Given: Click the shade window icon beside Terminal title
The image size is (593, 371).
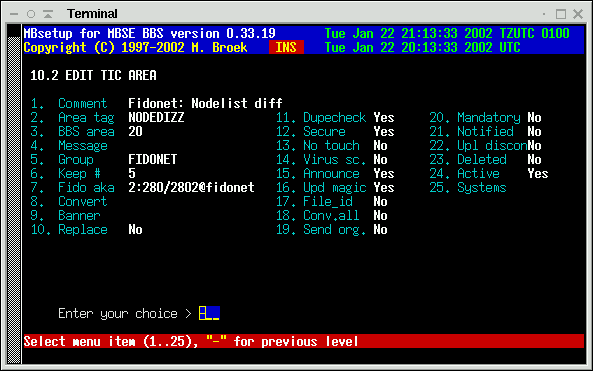Looking at the screenshot, I should 48,14.
